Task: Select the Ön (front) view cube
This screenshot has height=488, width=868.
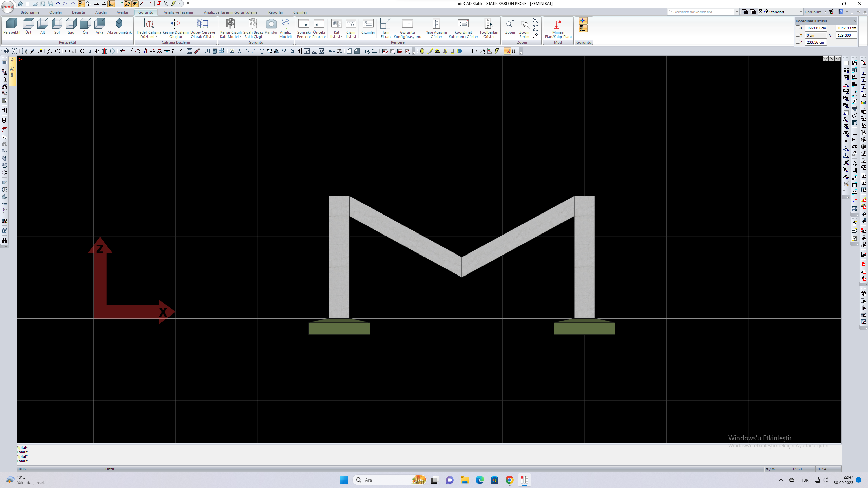Action: click(x=85, y=26)
